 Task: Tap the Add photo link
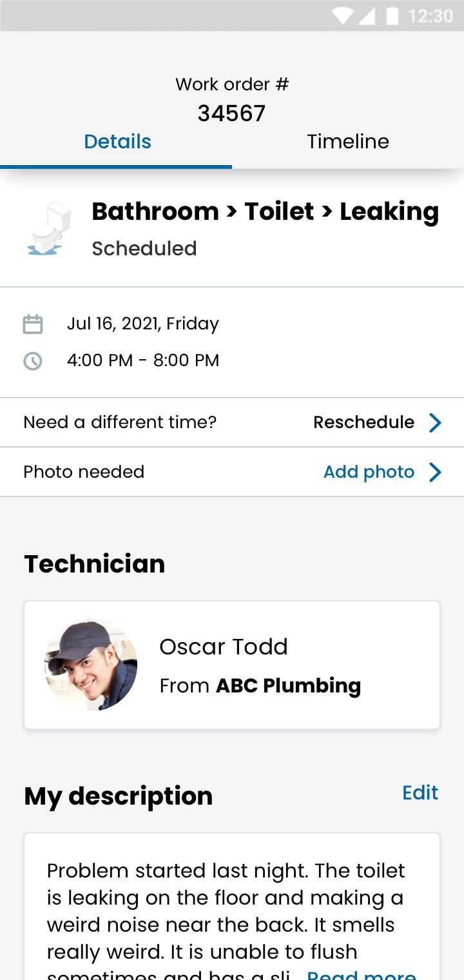pos(369,472)
